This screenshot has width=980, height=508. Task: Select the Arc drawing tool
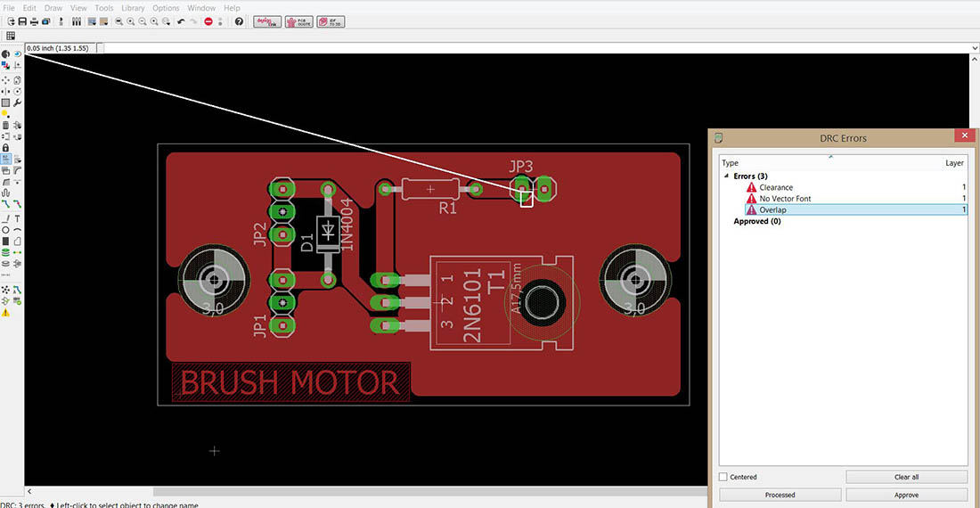point(18,230)
